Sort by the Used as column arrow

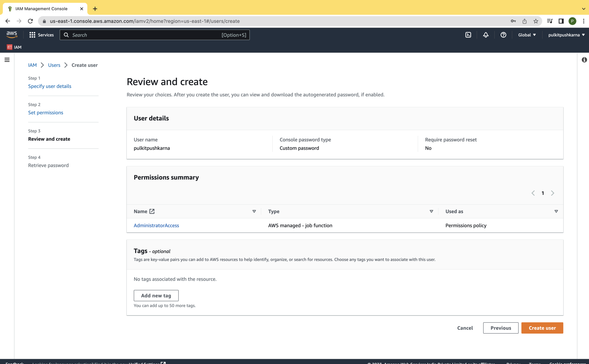click(x=556, y=211)
